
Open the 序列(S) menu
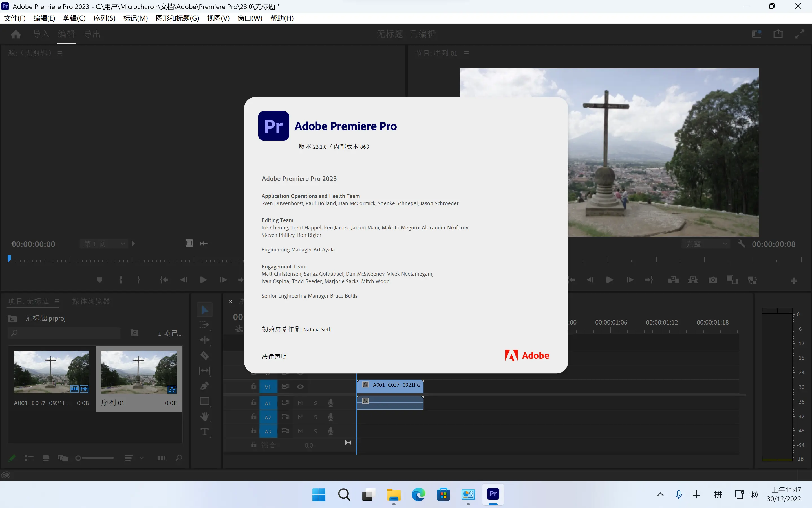(x=104, y=18)
